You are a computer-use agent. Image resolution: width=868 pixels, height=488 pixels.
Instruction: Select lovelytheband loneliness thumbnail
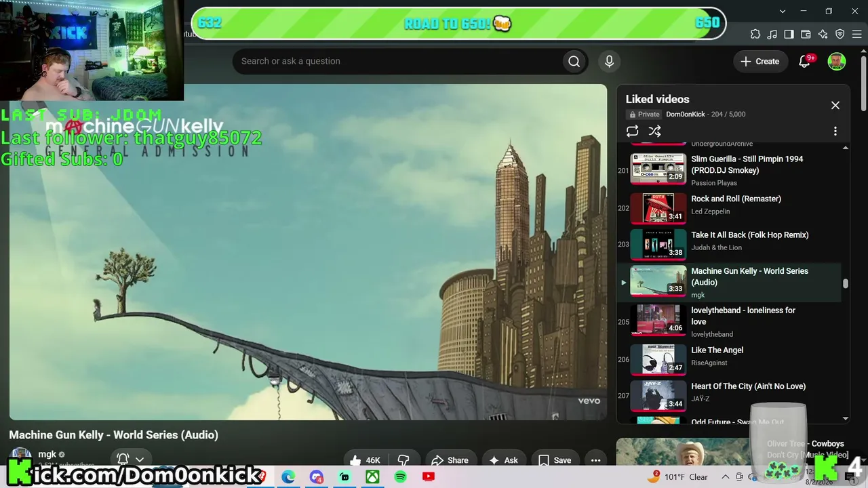point(658,320)
